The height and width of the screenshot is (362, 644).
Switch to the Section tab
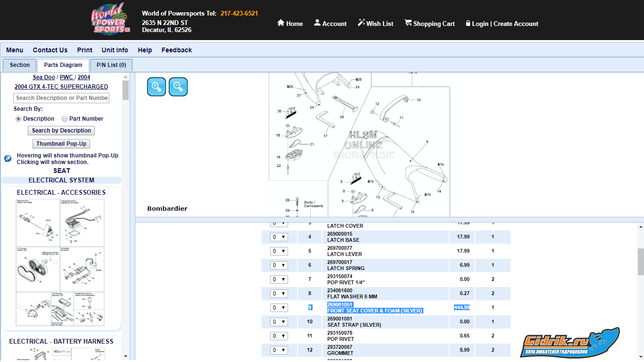20,65
